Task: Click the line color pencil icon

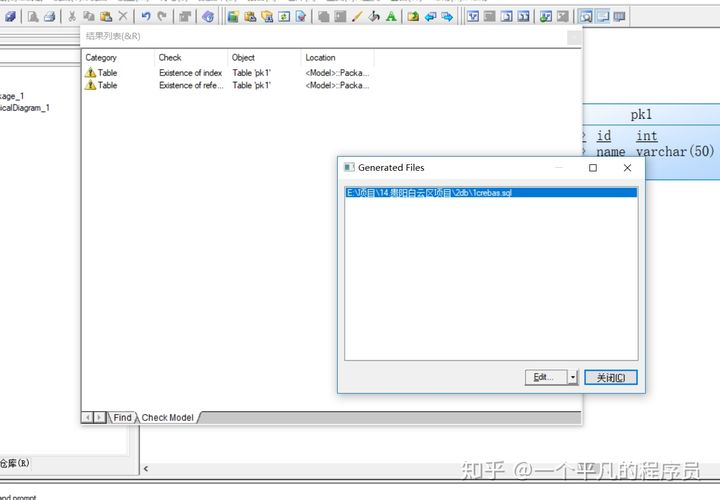Action: 357,17
